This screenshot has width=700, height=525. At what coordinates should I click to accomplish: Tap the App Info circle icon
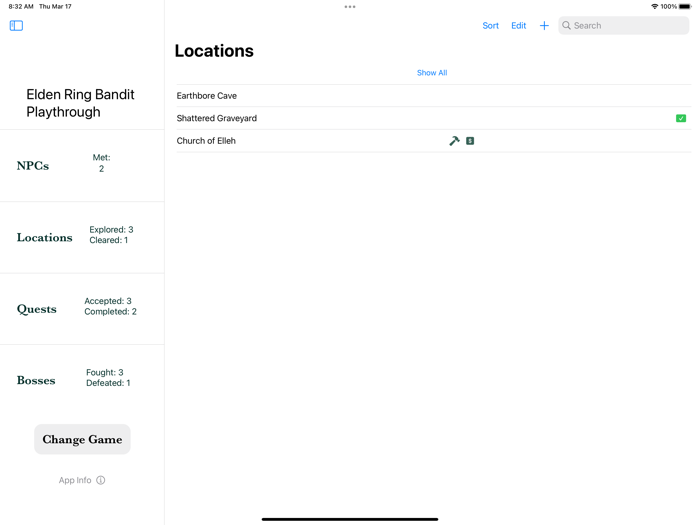101,480
